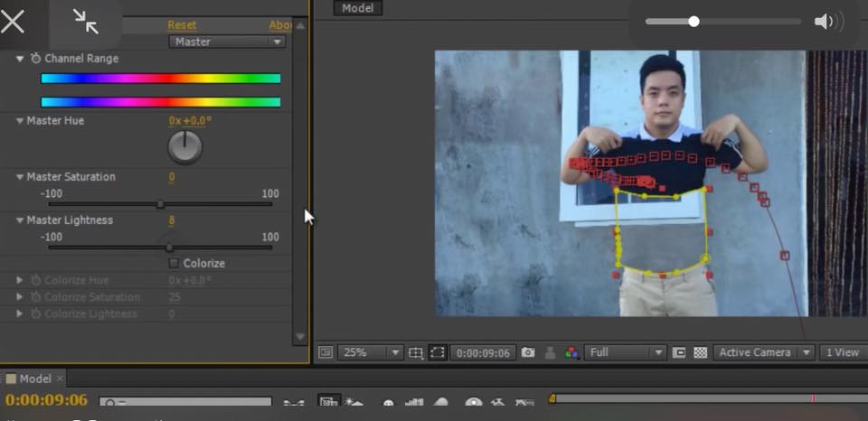This screenshot has width=868, height=421.
Task: Open Show Channel RGB circles icon
Action: 571,352
